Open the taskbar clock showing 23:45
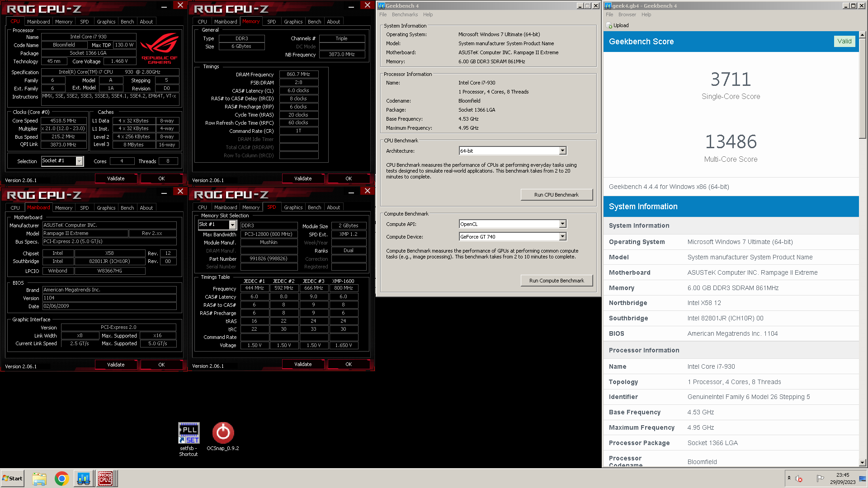The height and width of the screenshot is (488, 868). (x=843, y=479)
